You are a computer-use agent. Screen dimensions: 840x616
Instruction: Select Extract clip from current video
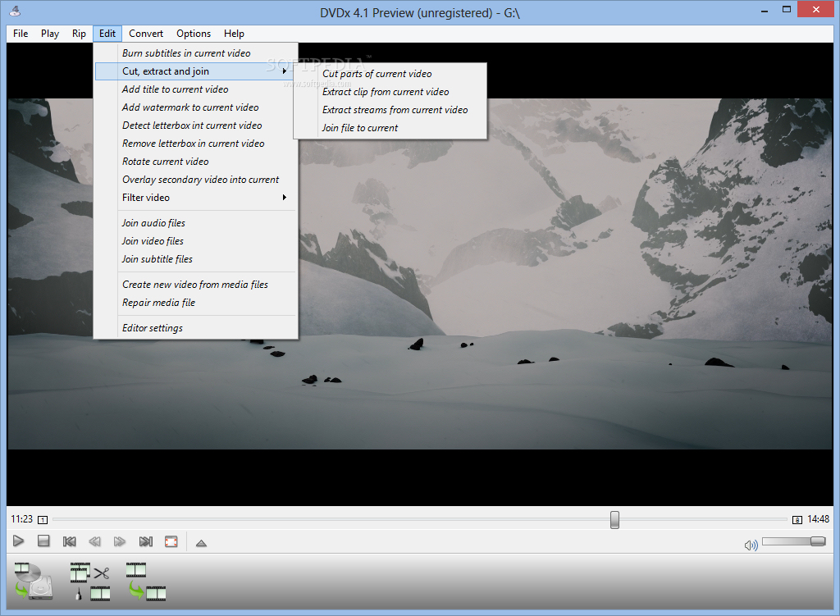(386, 92)
